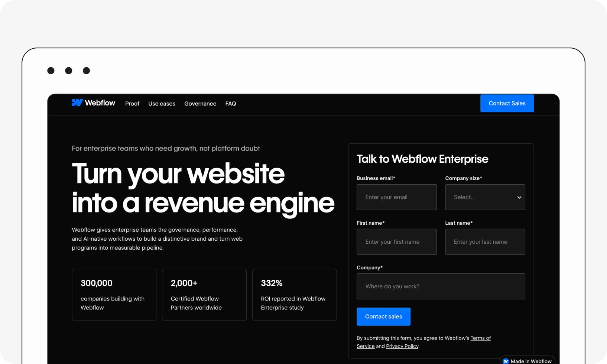The height and width of the screenshot is (364, 607).
Task: Click the Webflow logo in the navbar
Action: click(x=93, y=103)
